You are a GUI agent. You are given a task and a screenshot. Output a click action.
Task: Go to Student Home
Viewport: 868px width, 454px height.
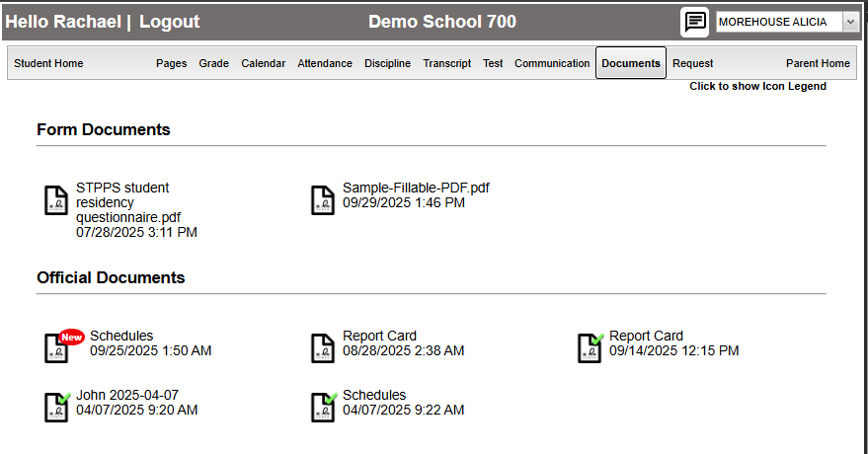[x=48, y=63]
